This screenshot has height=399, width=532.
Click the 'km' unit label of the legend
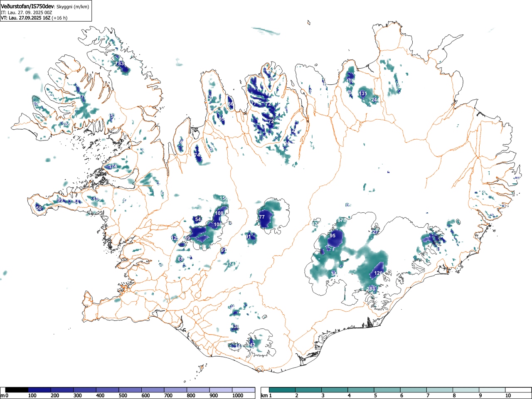(264, 396)
